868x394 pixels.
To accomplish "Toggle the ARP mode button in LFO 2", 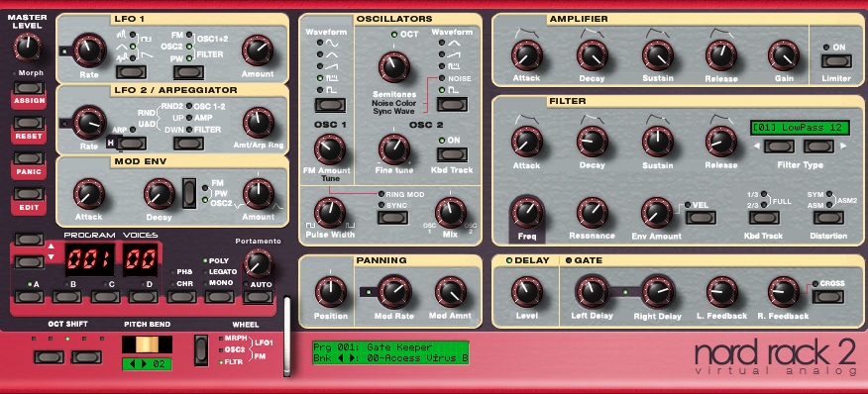I will [x=131, y=144].
